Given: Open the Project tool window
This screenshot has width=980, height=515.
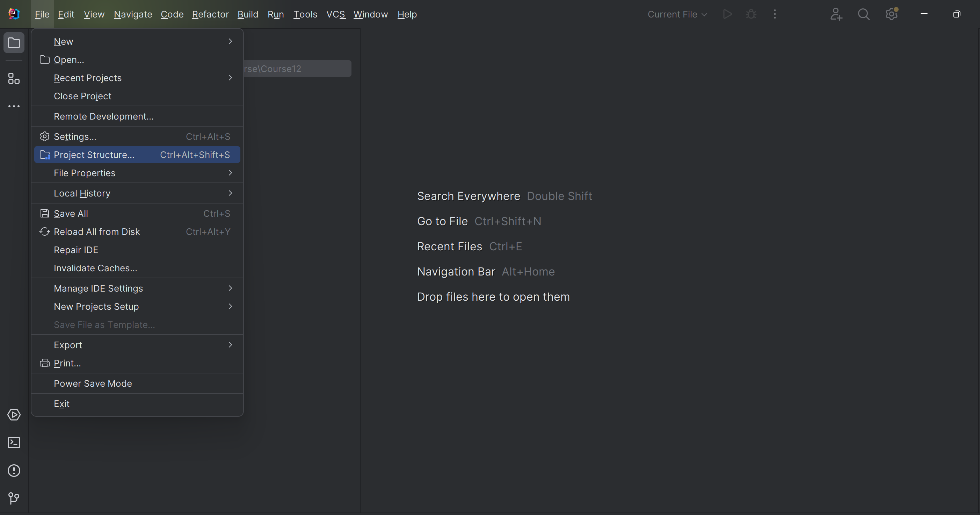Looking at the screenshot, I should [14, 43].
